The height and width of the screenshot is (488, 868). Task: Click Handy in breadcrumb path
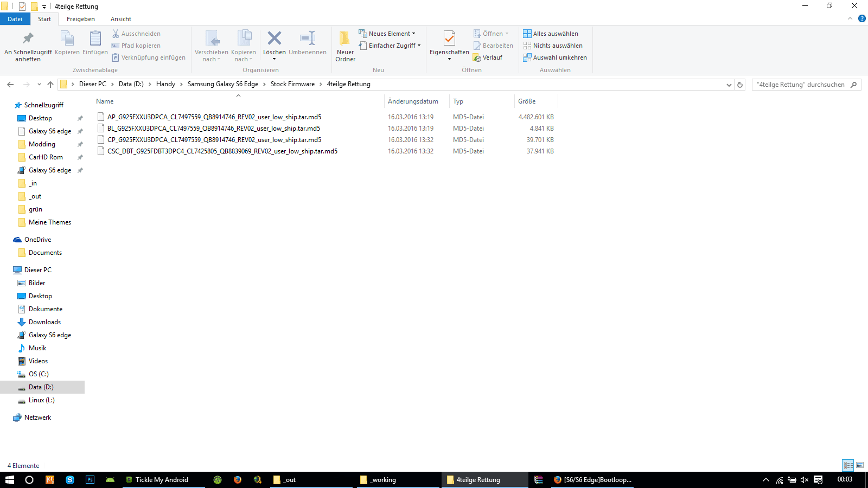[x=165, y=84]
